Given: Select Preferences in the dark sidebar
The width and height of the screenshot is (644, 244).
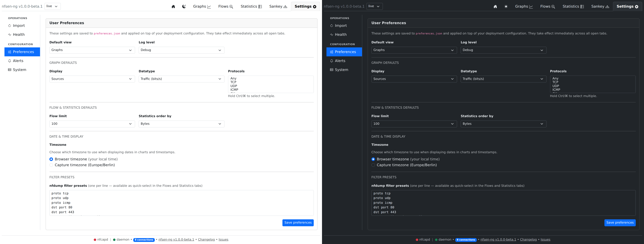Looking at the screenshot, I should pyautogui.click(x=344, y=52).
